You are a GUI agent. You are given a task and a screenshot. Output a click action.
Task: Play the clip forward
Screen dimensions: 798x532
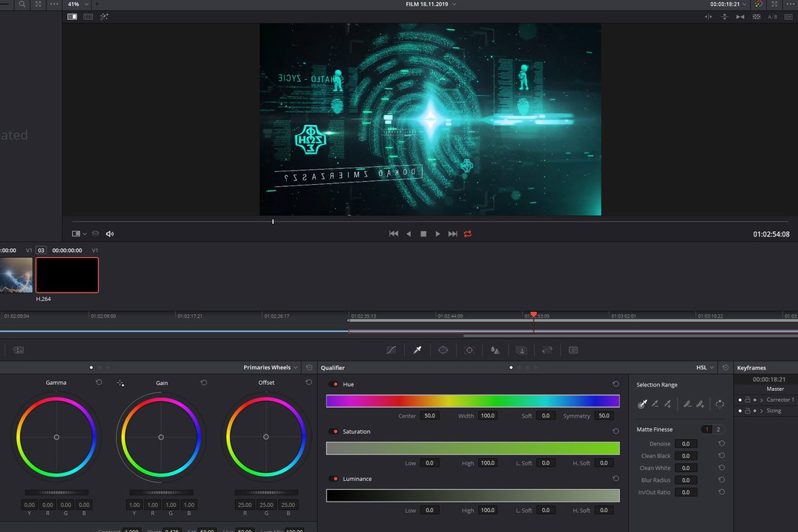437,233
